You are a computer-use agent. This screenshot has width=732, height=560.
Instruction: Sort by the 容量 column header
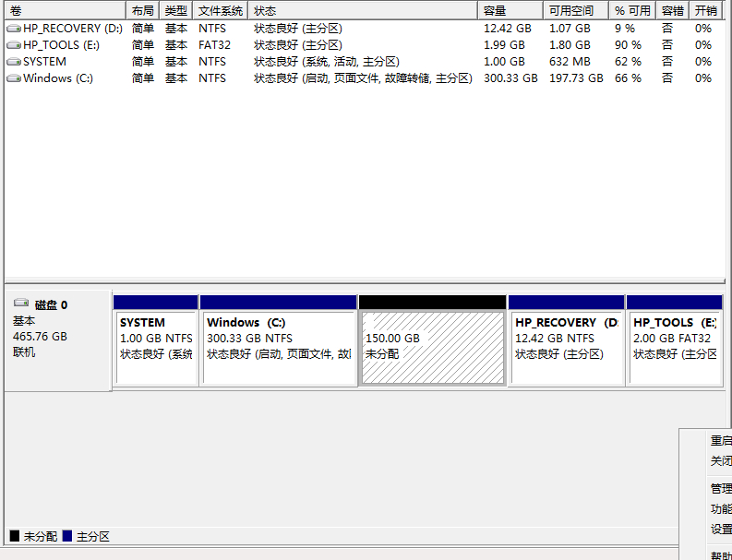[x=510, y=10]
